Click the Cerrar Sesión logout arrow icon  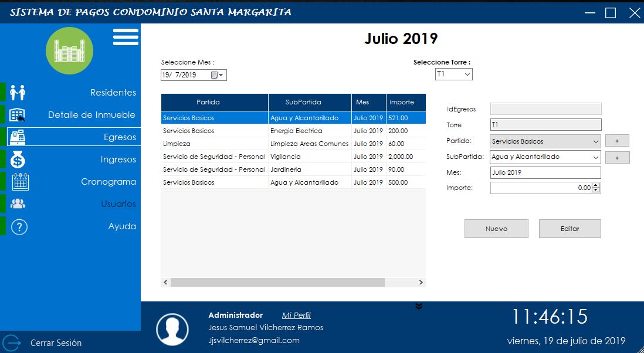11,342
